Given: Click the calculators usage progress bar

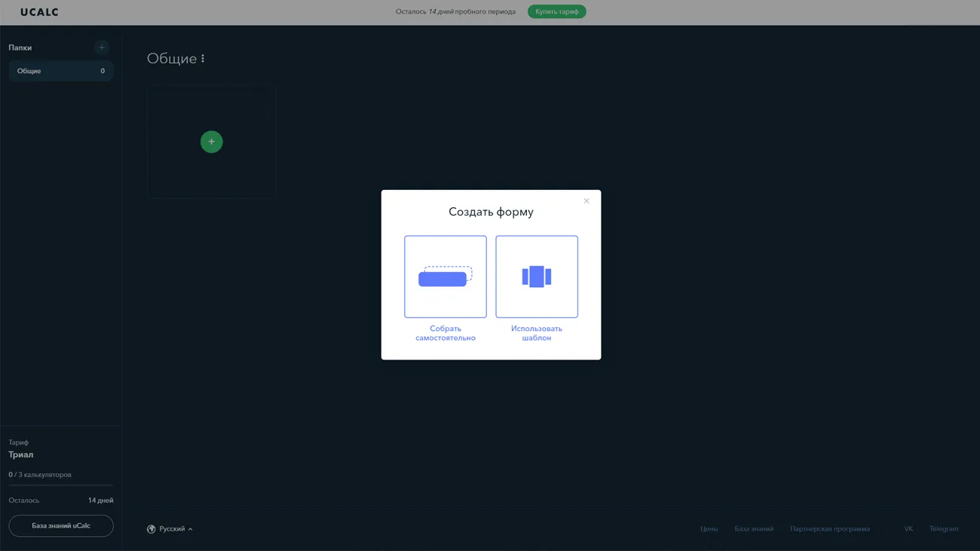Looking at the screenshot, I should coord(60,485).
